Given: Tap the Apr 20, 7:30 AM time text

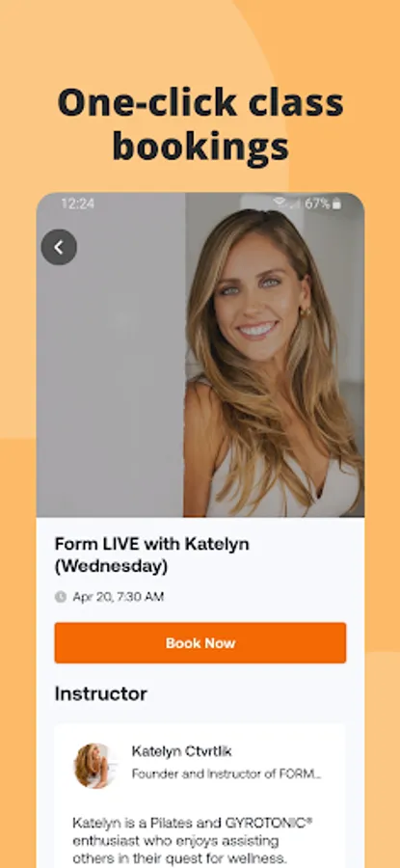Looking at the screenshot, I should [x=119, y=597].
